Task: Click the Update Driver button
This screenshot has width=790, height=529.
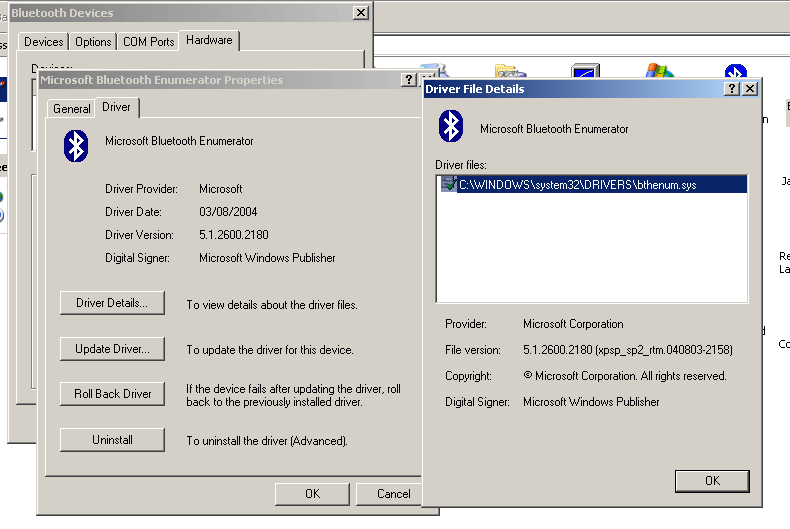Action: pos(112,349)
